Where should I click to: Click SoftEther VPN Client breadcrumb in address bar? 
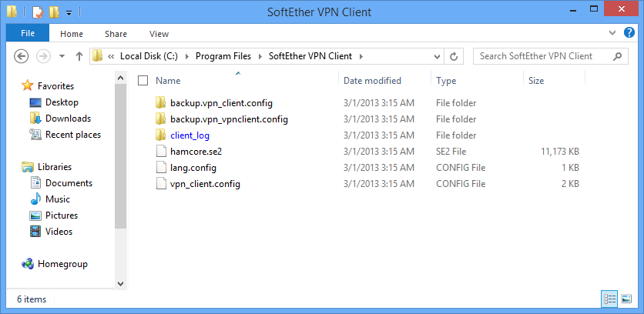tap(310, 56)
